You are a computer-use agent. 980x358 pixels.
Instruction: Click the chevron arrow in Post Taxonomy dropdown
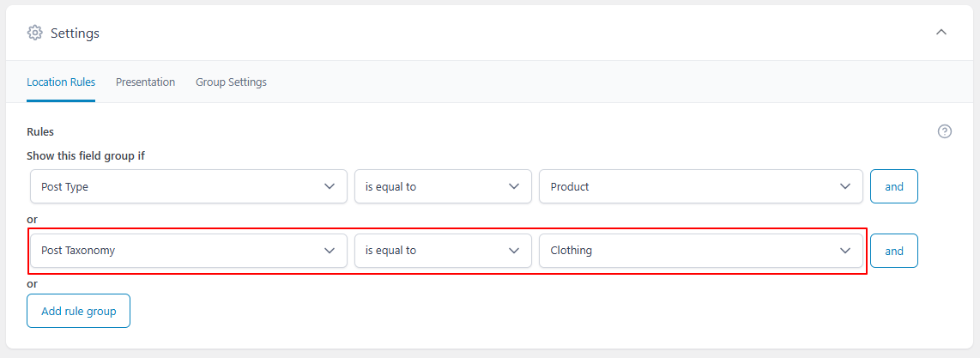330,251
